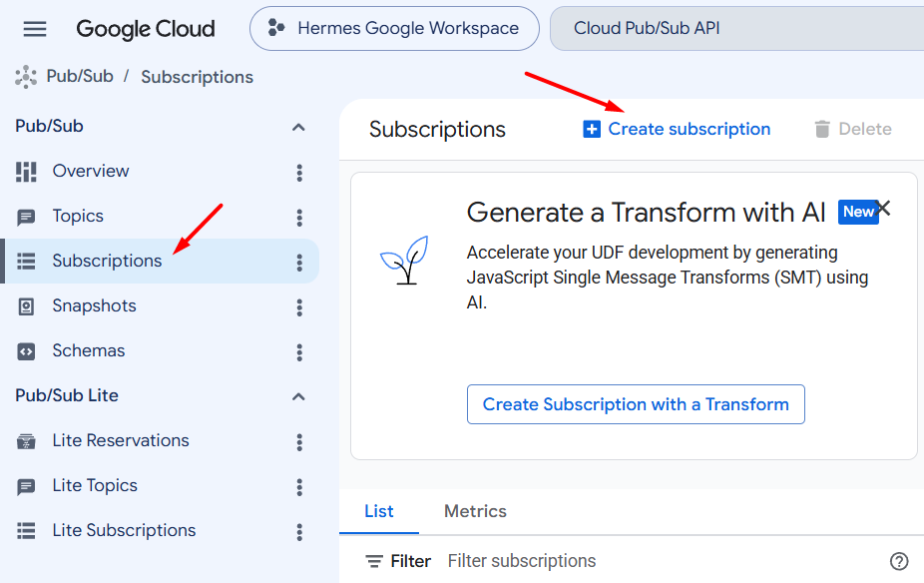
Task: Open more options for Subscriptions
Action: [x=299, y=263]
